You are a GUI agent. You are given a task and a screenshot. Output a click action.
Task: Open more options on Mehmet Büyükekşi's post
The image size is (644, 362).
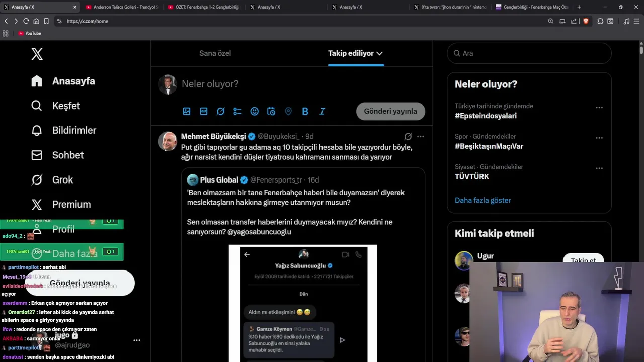420,136
